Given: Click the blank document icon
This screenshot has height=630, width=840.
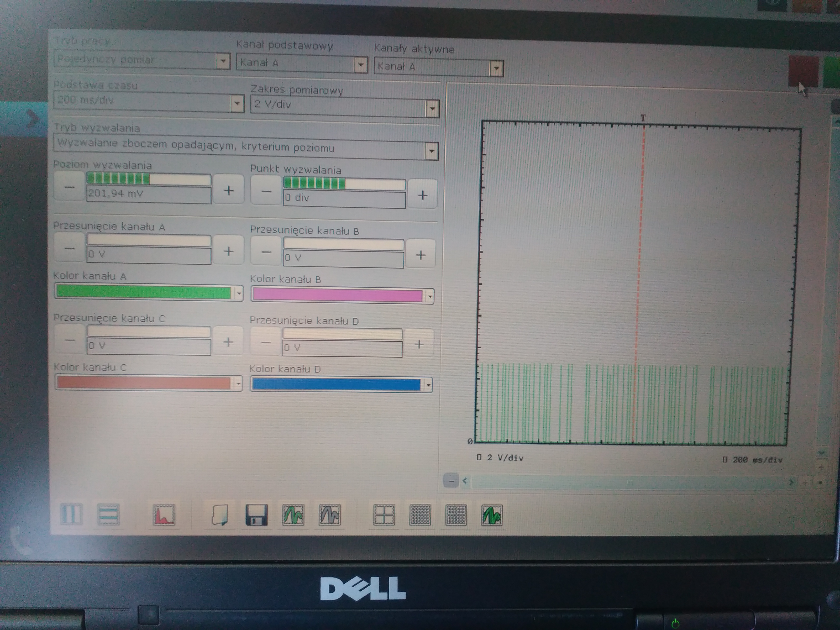Looking at the screenshot, I should pos(220,515).
